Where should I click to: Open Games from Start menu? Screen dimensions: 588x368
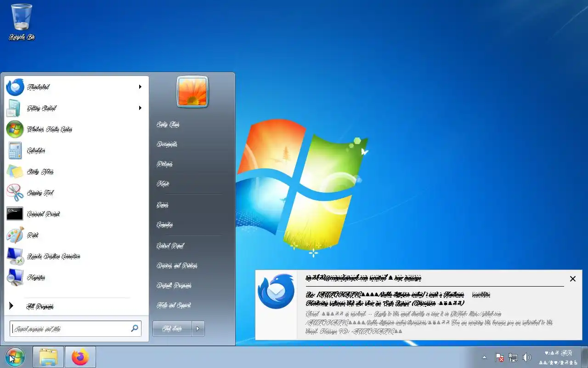coord(163,205)
